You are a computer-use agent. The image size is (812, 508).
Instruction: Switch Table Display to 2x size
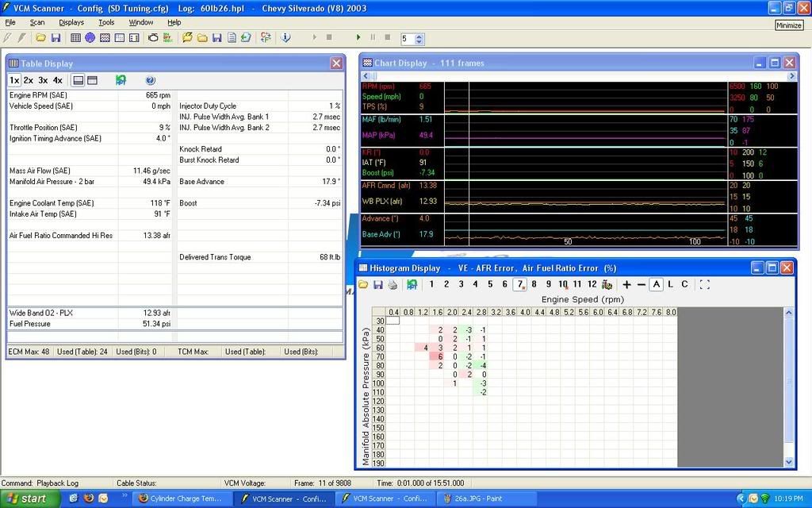click(29, 80)
